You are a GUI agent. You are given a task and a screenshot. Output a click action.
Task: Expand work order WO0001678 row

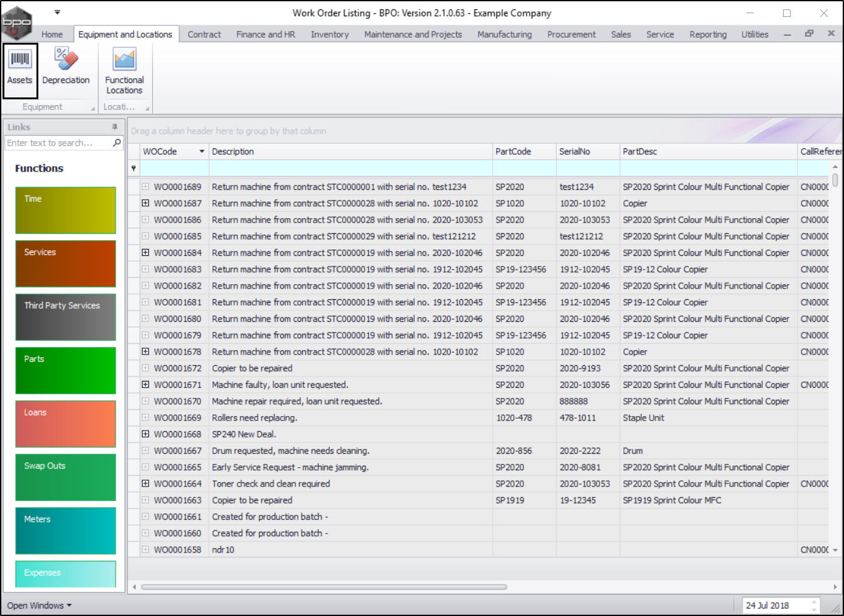click(x=145, y=351)
